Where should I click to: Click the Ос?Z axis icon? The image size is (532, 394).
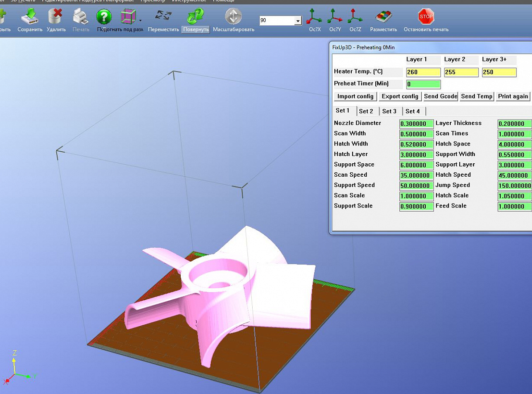click(355, 16)
